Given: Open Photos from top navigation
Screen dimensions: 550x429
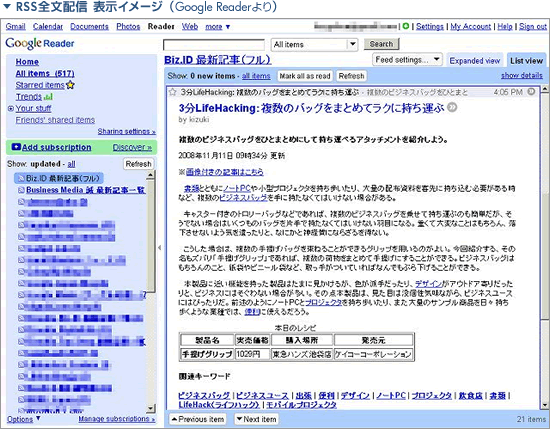Looking at the screenshot, I should point(128,27).
